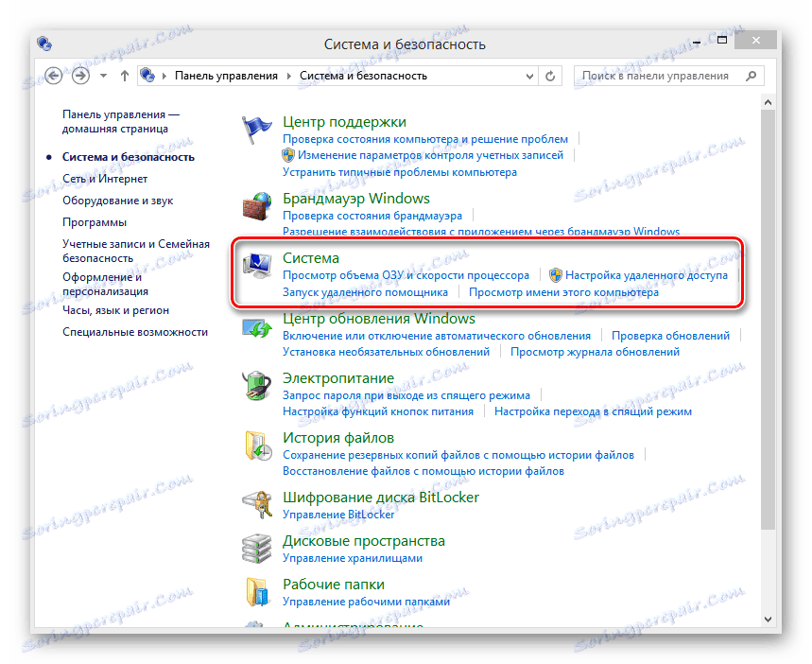Click the System computer monitor icon

pyautogui.click(x=256, y=266)
